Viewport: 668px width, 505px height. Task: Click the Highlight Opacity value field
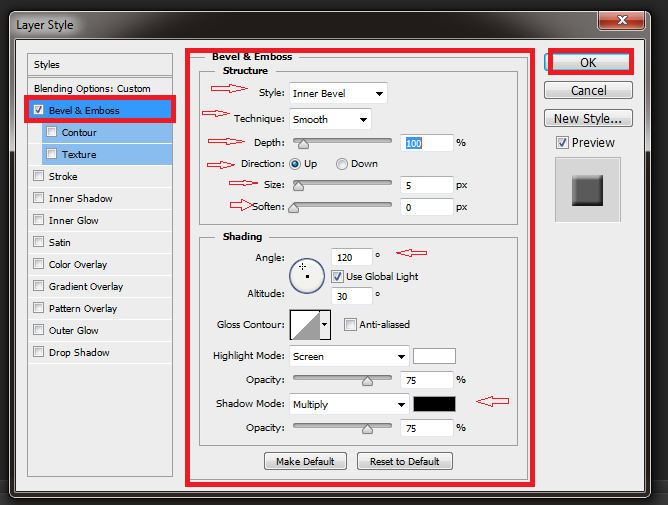pyautogui.click(x=426, y=380)
